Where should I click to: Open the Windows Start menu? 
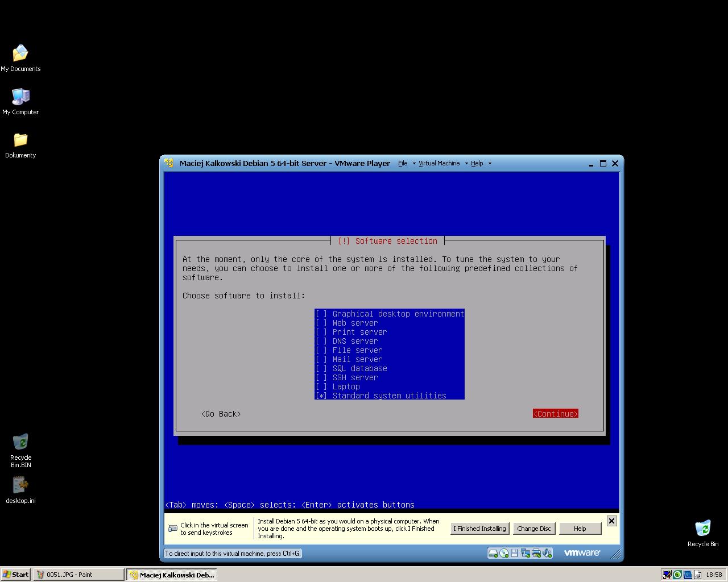(x=16, y=575)
